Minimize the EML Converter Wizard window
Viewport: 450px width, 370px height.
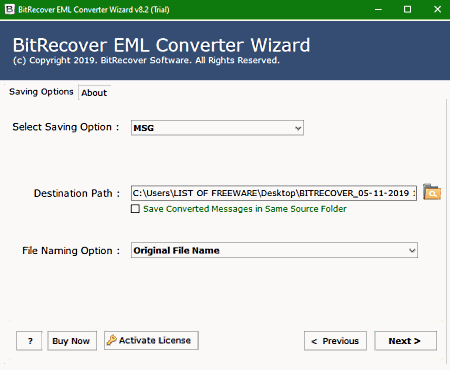(378, 9)
